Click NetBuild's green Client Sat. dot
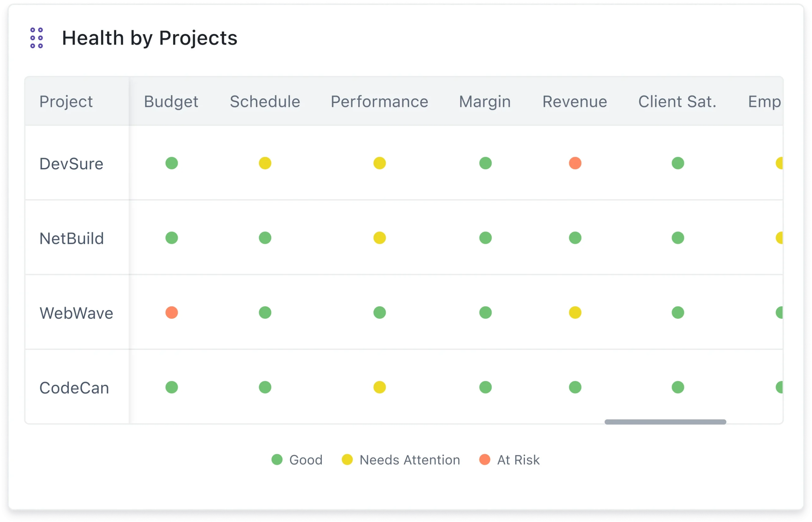 tap(678, 238)
